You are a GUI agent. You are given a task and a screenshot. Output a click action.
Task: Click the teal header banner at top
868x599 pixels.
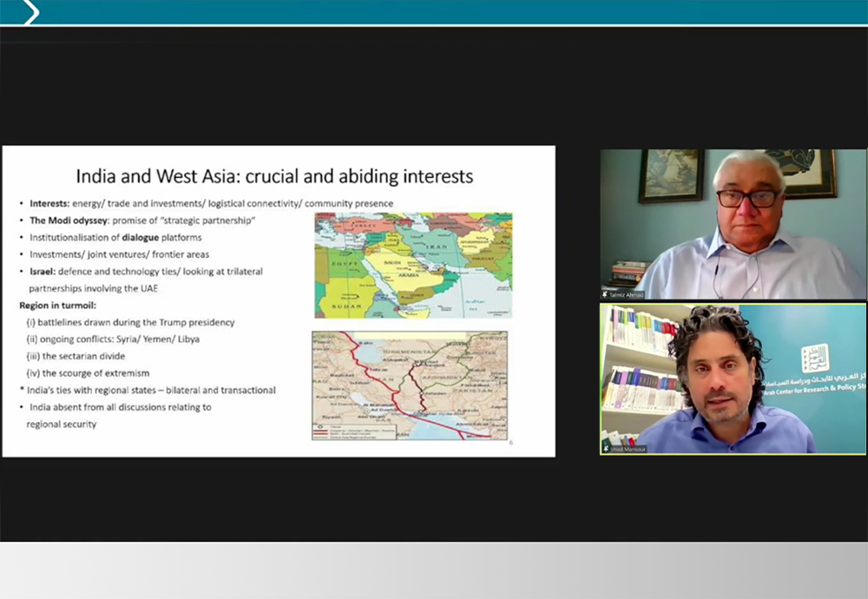click(x=434, y=12)
